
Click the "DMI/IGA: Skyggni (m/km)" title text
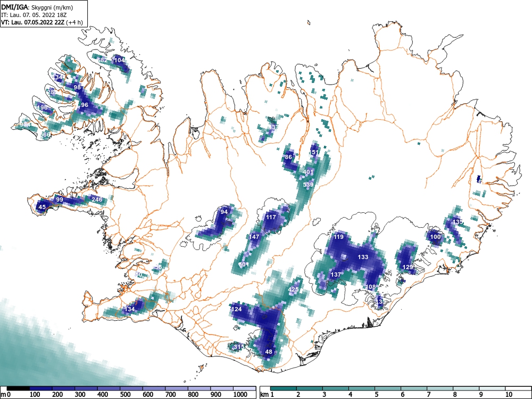pos(37,7)
